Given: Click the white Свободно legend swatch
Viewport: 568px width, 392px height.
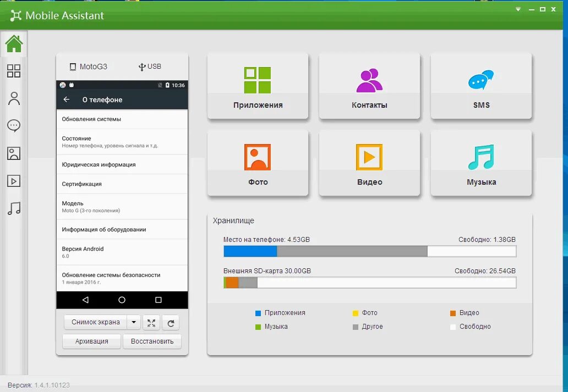Looking at the screenshot, I should point(453,327).
